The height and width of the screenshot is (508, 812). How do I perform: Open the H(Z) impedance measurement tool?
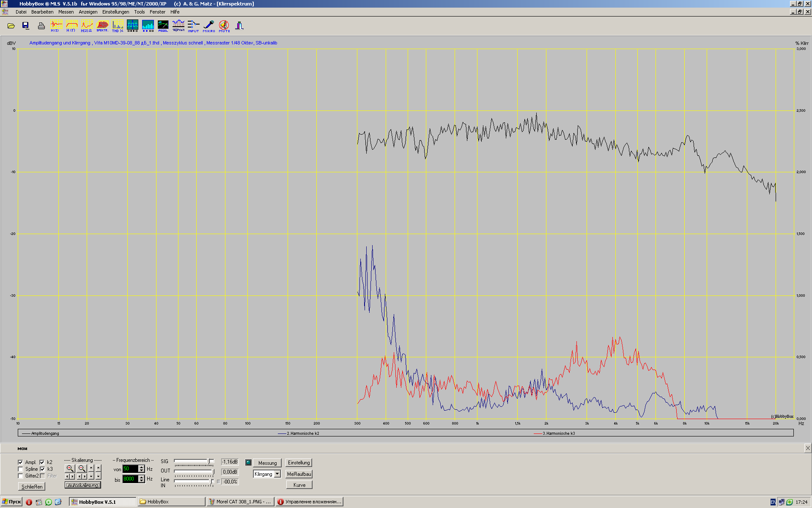(x=86, y=26)
